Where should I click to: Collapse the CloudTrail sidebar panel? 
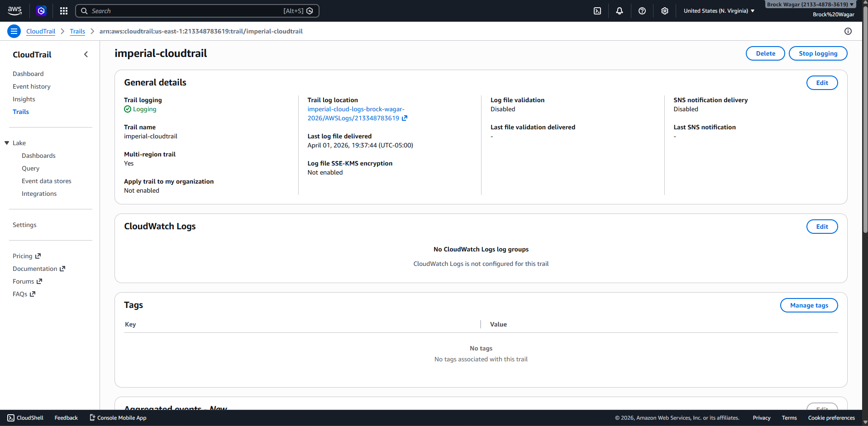point(86,54)
